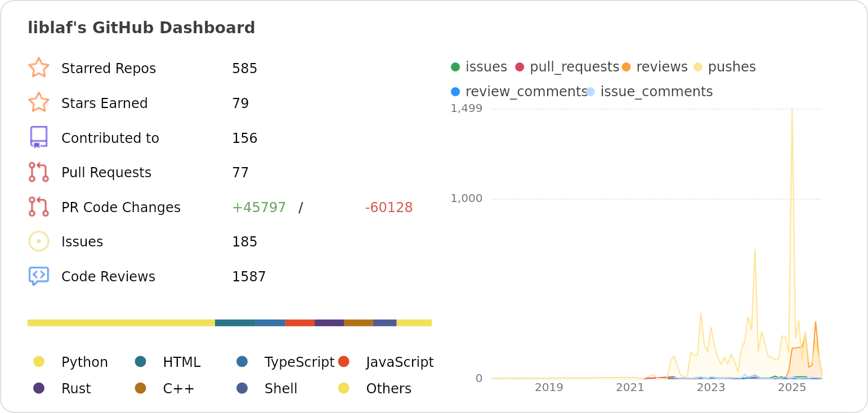Hide the pushes series via legend
This screenshot has height=413, width=868.
pyautogui.click(x=724, y=67)
